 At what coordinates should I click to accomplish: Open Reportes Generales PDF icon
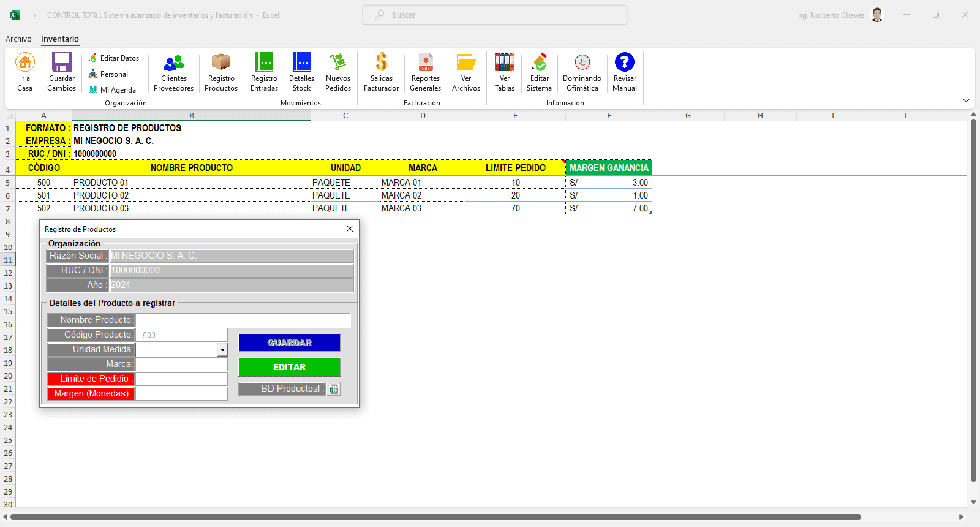[x=426, y=63]
